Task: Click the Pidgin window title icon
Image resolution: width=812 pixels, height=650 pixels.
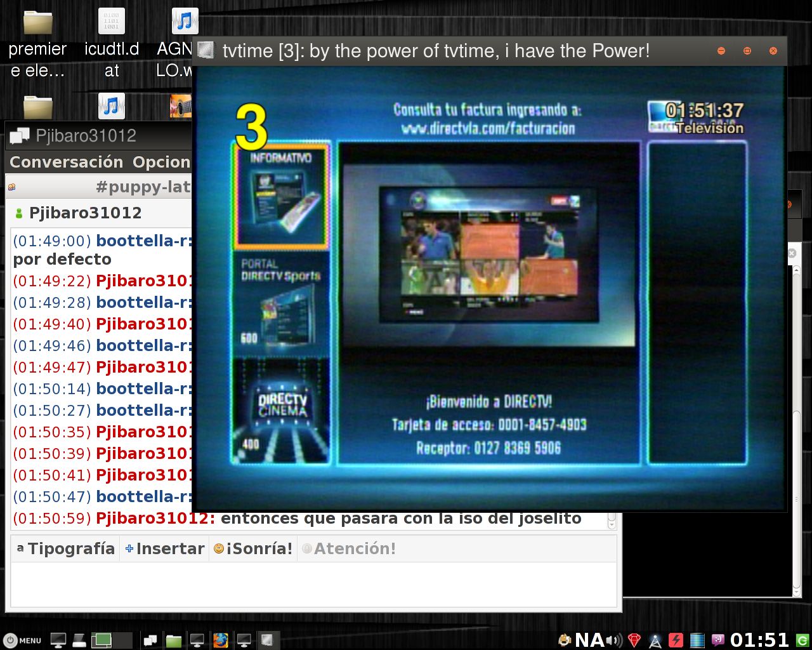Action: coord(20,135)
